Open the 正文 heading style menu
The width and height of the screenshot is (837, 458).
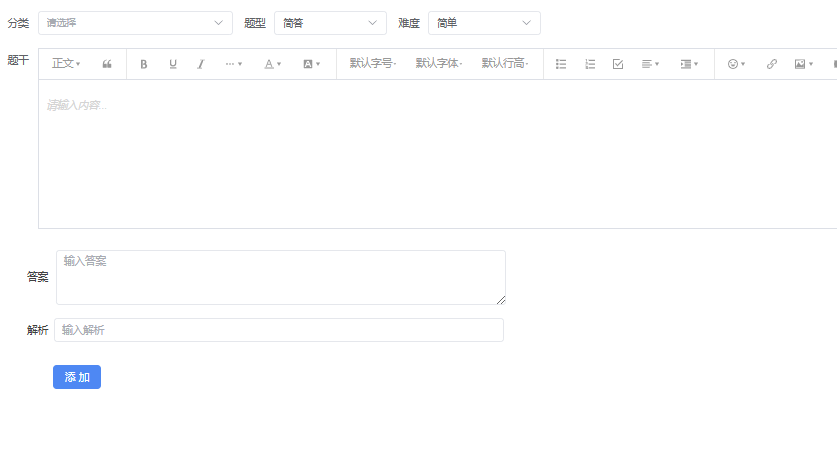pos(66,64)
